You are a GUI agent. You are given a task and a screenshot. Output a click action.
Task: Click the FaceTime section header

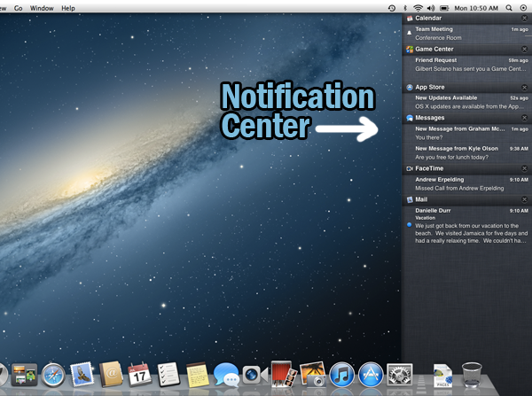point(467,168)
